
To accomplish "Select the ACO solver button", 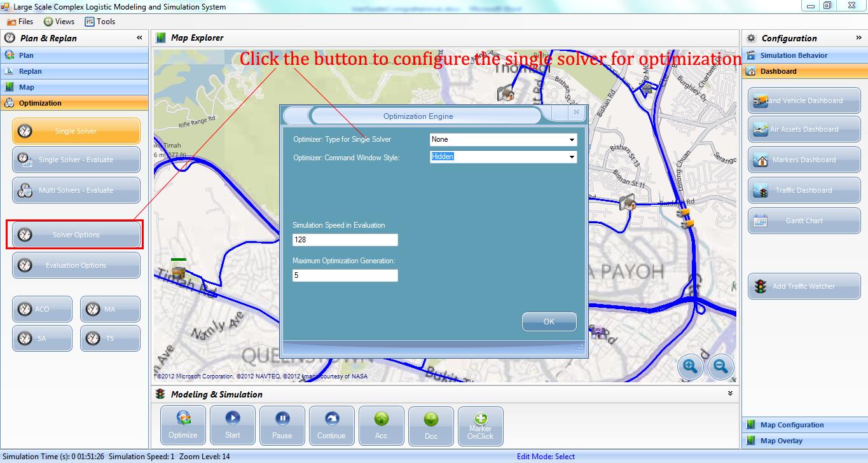I will pyautogui.click(x=42, y=309).
